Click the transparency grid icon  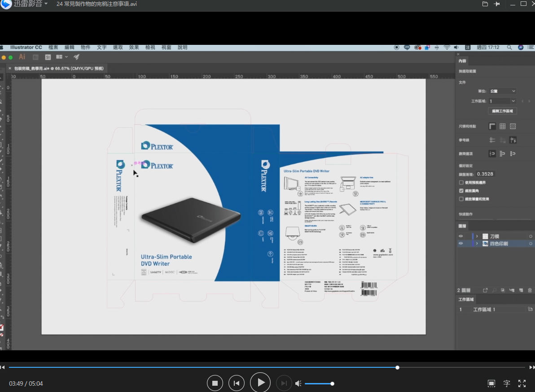click(x=513, y=126)
